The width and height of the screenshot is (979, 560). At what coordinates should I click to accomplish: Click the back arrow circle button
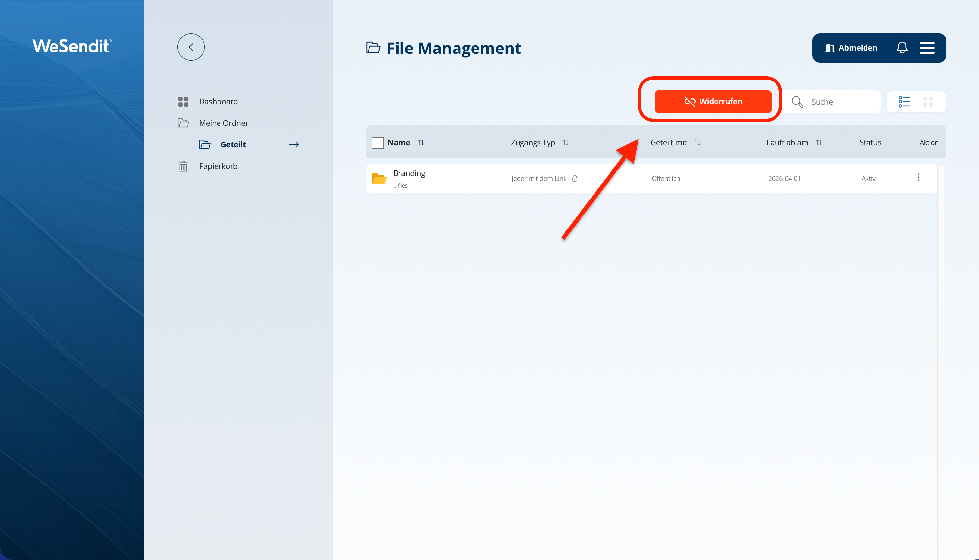191,47
